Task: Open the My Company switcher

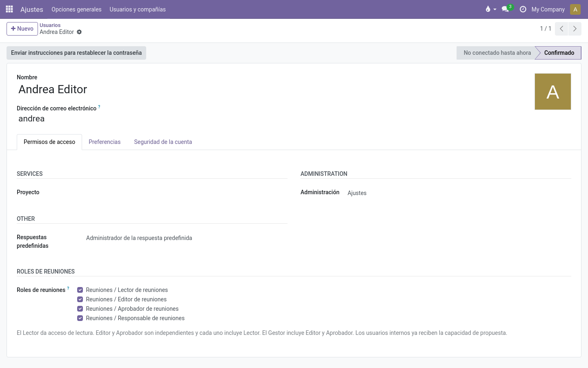Action: (548, 9)
